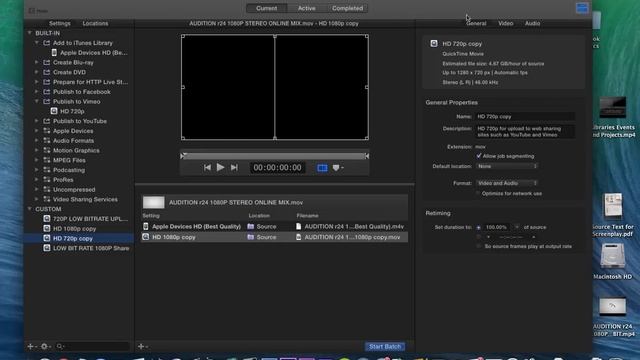Open the add setting plus menu in sidebar
The image size is (640, 360).
click(x=32, y=347)
